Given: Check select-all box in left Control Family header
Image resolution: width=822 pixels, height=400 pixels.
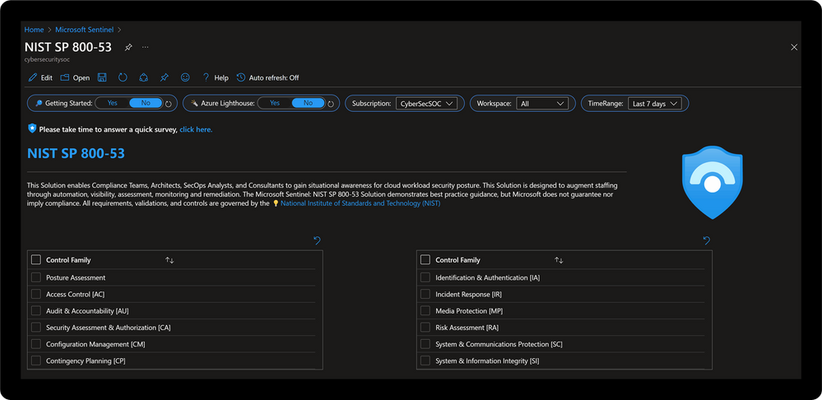Looking at the screenshot, I should click(x=36, y=260).
